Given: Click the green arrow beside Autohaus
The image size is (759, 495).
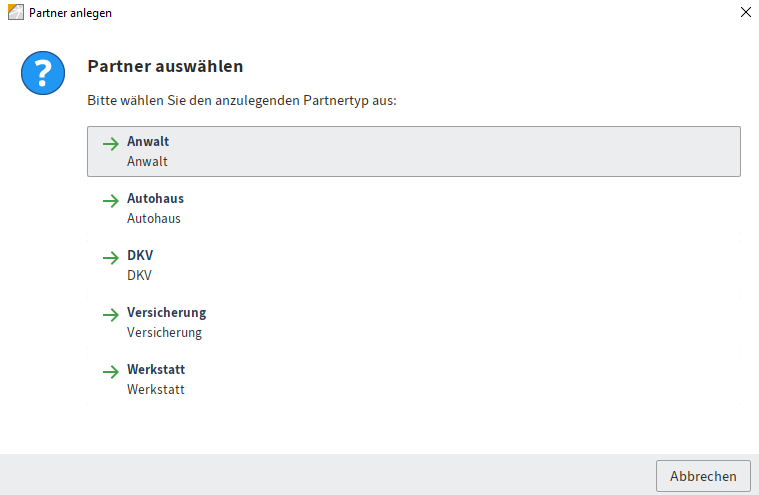Looking at the screenshot, I should click(110, 200).
